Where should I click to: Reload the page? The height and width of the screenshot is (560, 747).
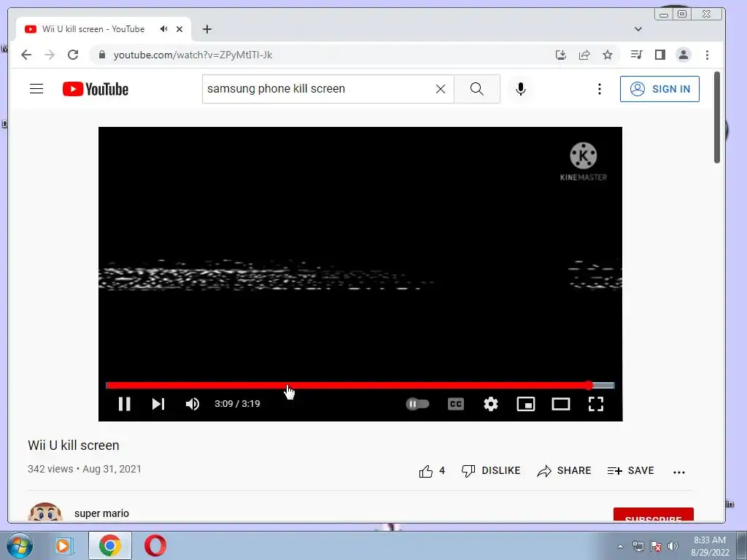click(73, 55)
